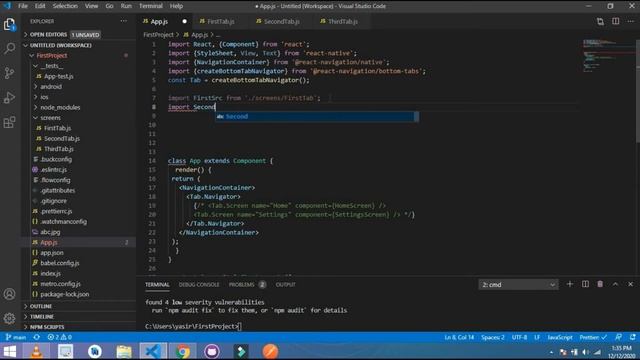Click the open changes icon in the editor toolbar

600,21
